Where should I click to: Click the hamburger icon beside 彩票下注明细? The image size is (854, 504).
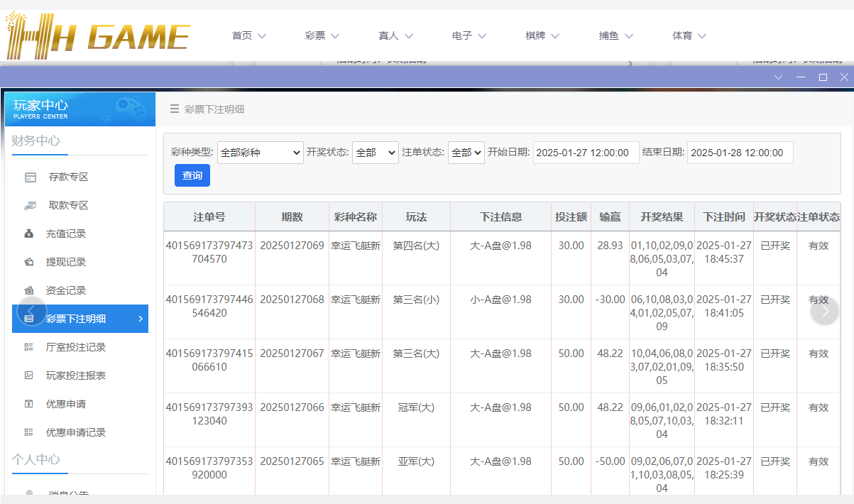(174, 109)
